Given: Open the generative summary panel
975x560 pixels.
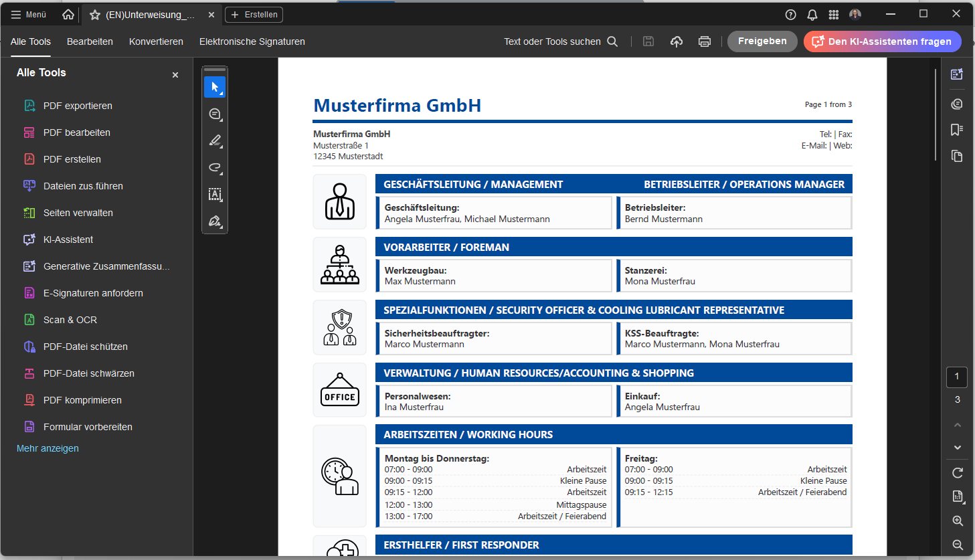Looking at the screenshot, I should coord(957,74).
